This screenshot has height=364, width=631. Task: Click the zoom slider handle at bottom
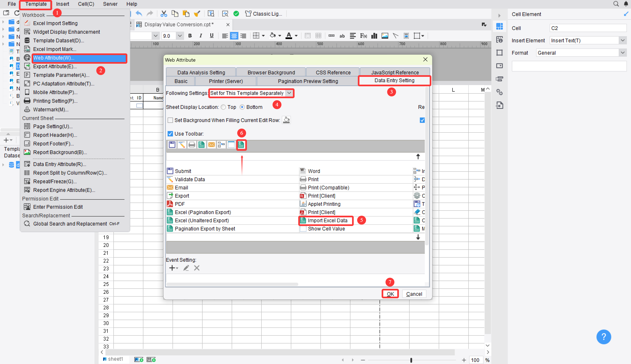411,360
